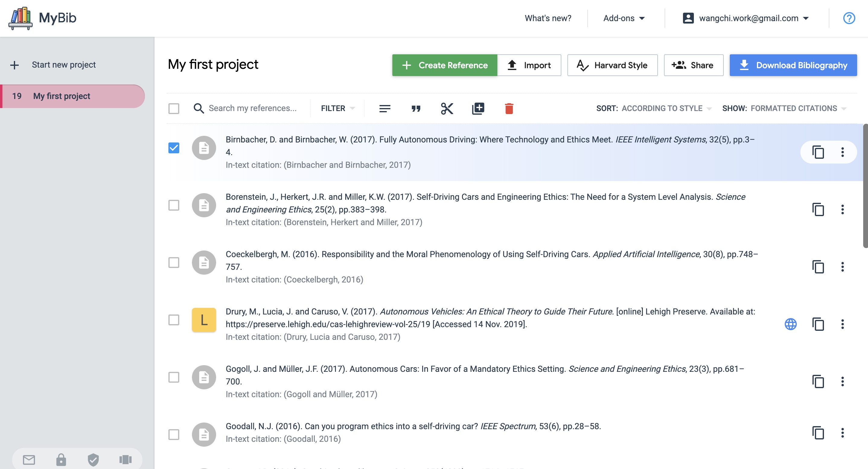Open more options for Drury reference
868x469 pixels.
(x=842, y=324)
